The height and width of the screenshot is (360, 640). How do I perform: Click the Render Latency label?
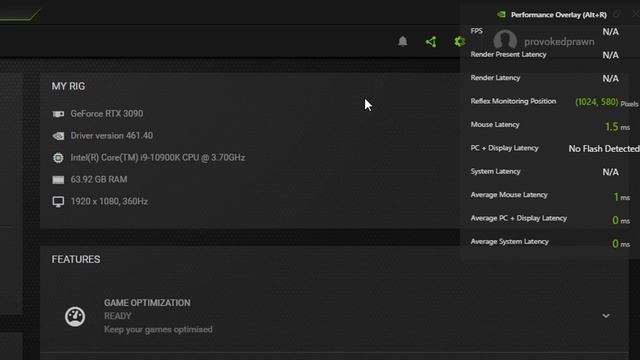click(x=495, y=78)
